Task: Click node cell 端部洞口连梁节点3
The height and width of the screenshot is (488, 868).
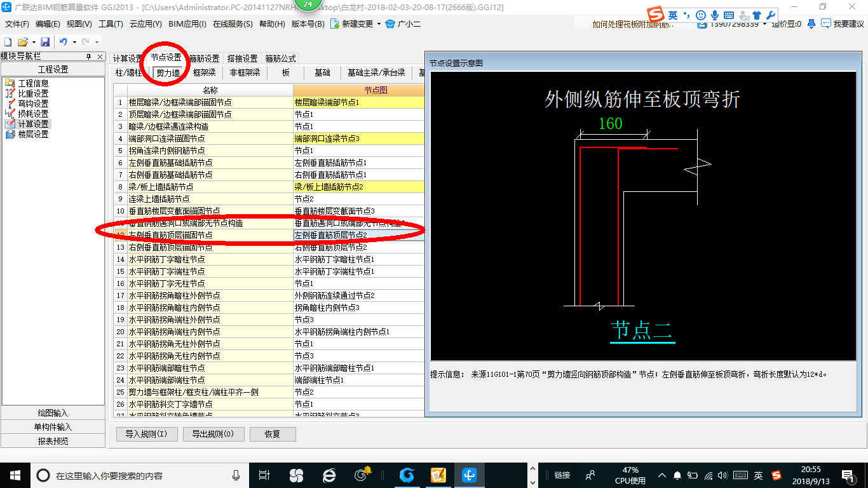Action: (358, 139)
